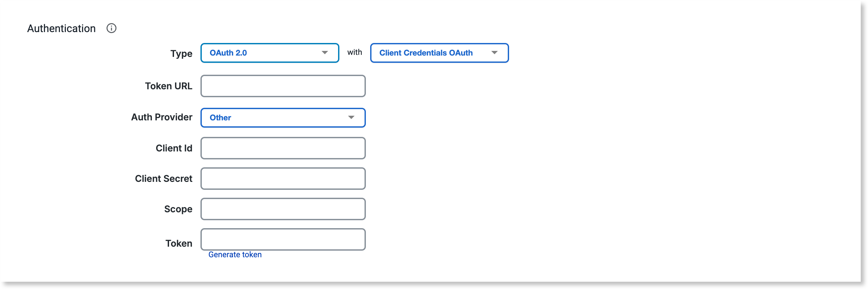Click the caret arrow in the OAuth 2.0 dropdown
The image size is (868, 289).
point(325,53)
